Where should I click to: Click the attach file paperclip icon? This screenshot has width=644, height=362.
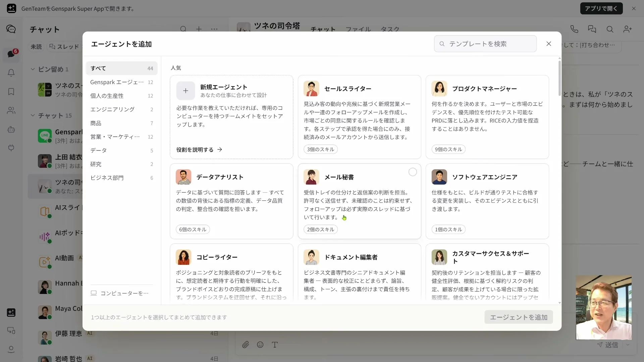coord(246,345)
